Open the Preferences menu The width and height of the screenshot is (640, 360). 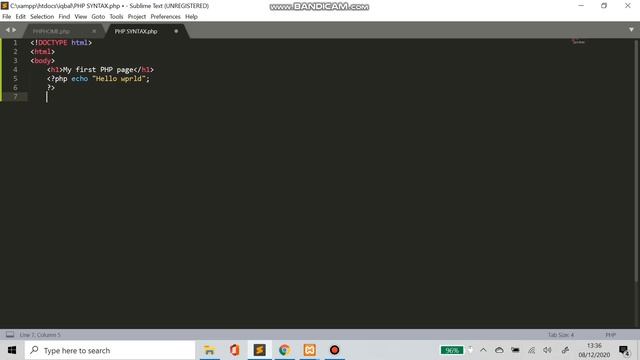click(x=165, y=17)
